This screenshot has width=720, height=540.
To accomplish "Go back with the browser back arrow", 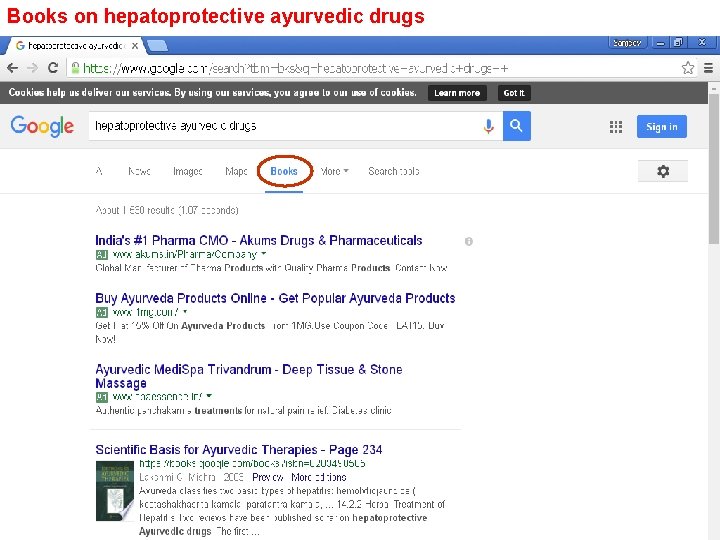I will click(12, 68).
